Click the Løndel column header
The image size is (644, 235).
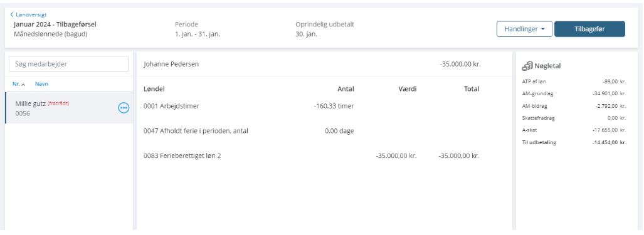coord(154,88)
